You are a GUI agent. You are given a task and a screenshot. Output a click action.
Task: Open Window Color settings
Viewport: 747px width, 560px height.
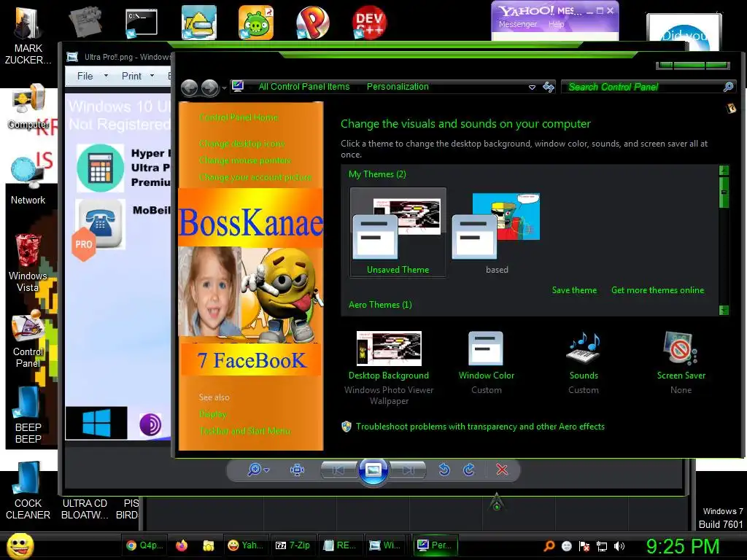(487, 362)
